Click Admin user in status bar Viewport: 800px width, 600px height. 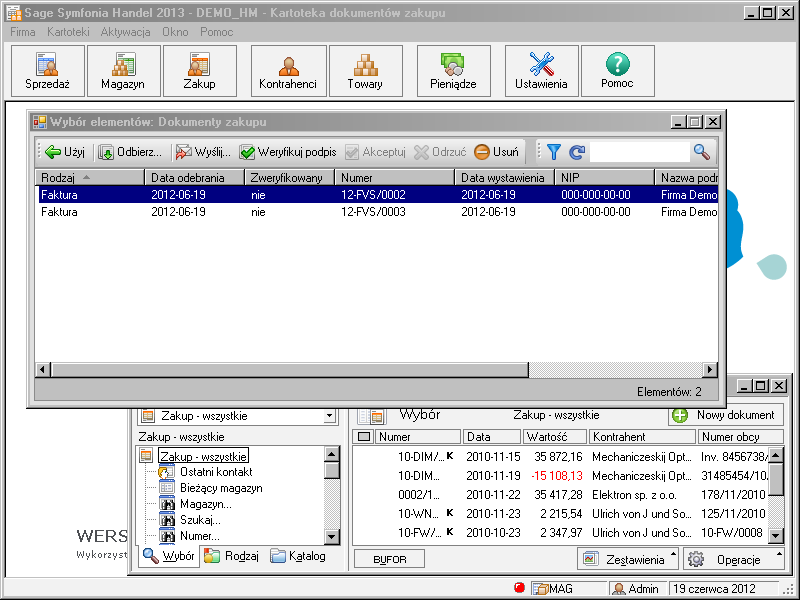[x=636, y=589]
